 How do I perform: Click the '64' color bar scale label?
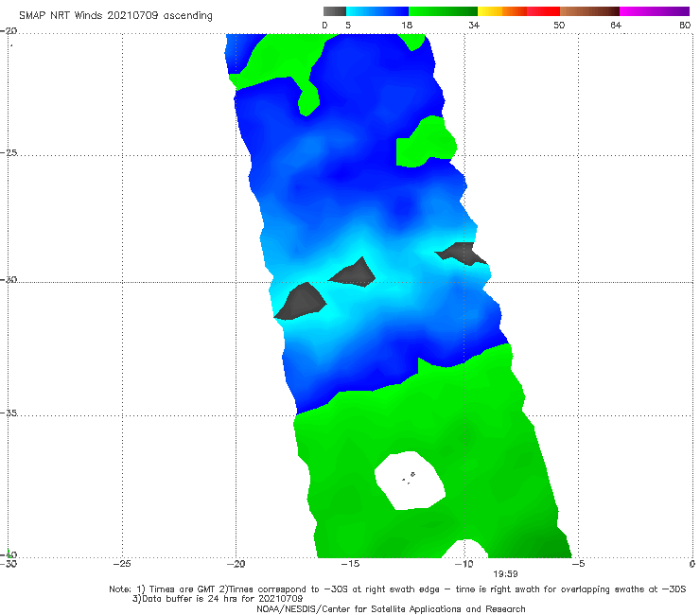[616, 25]
